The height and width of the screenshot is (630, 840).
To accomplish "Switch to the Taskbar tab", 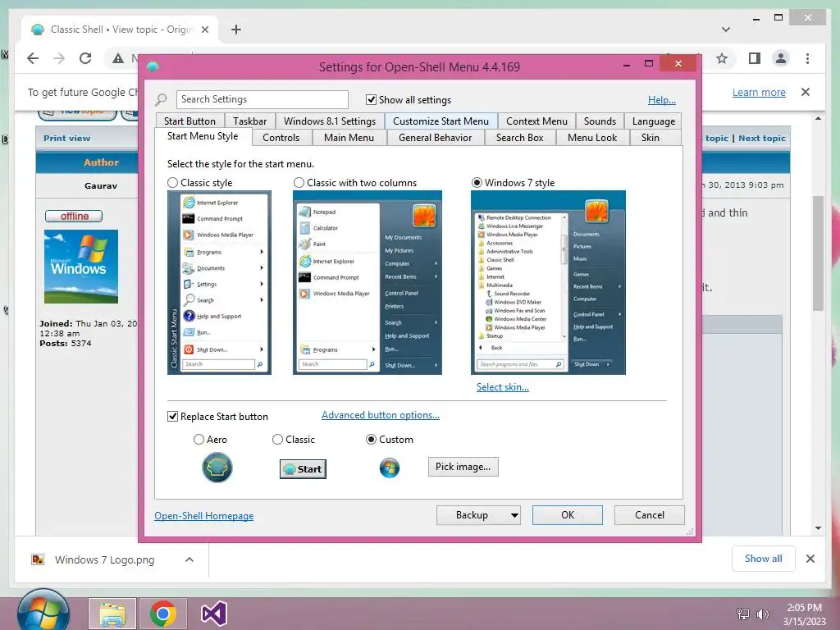I will coord(249,121).
